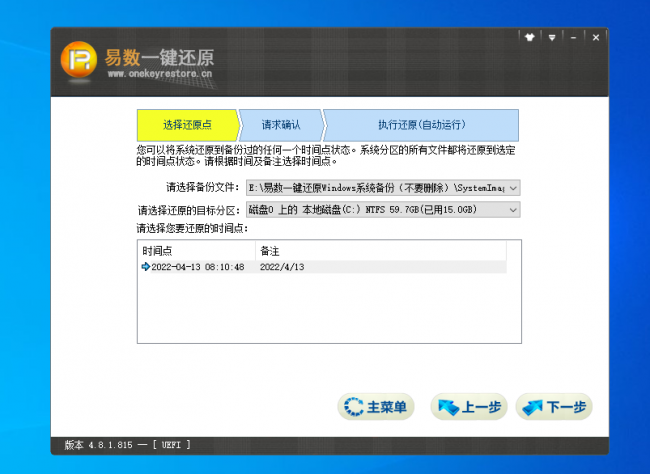
Task: Click the [ UEFI ] status label
Action: pyautogui.click(x=171, y=445)
